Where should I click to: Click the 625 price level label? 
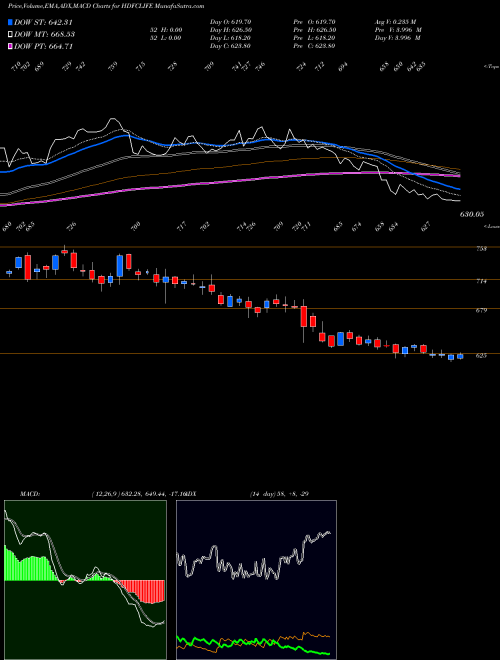point(481,355)
